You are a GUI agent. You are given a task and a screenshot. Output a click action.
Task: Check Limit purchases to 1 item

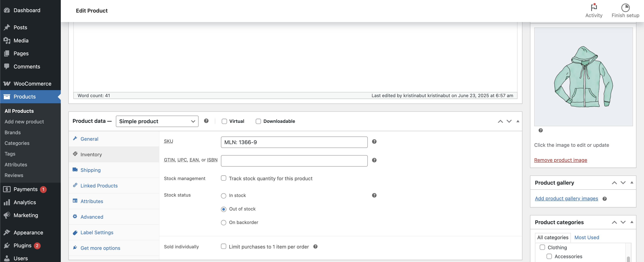click(x=223, y=246)
